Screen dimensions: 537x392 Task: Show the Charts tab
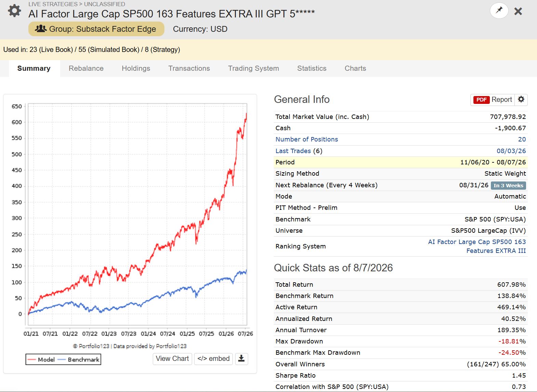tap(355, 68)
